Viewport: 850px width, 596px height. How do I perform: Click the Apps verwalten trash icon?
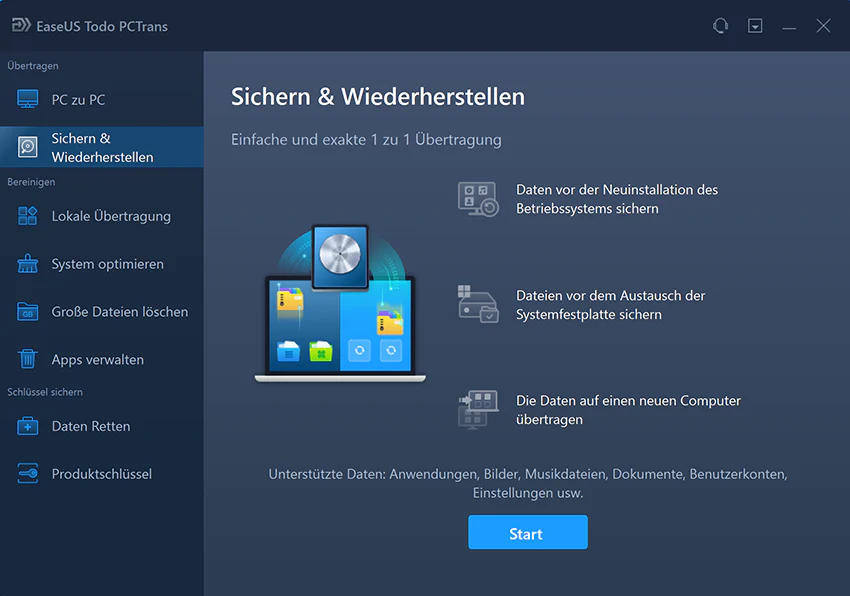[x=29, y=359]
